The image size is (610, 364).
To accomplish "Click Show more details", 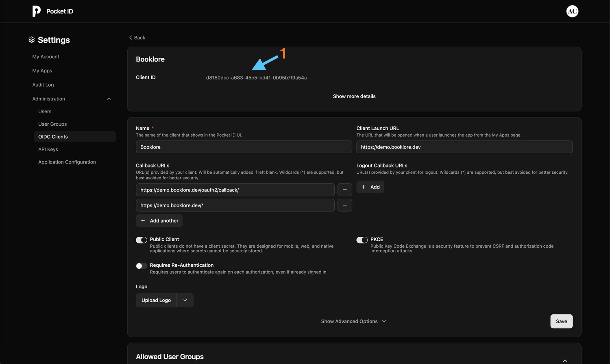I will (354, 96).
